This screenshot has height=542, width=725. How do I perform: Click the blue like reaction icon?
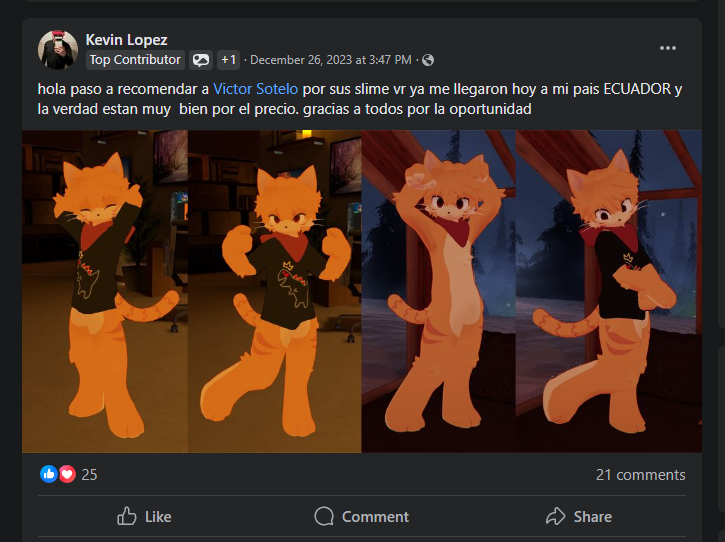(48, 474)
